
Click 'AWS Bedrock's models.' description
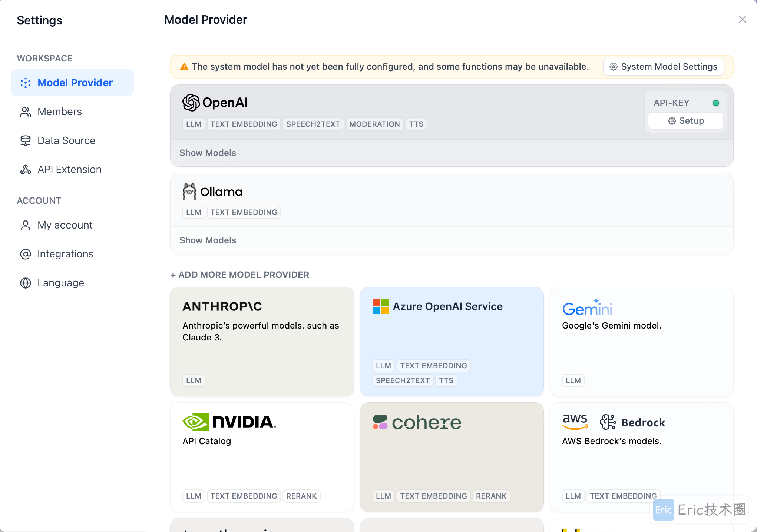click(x=612, y=441)
